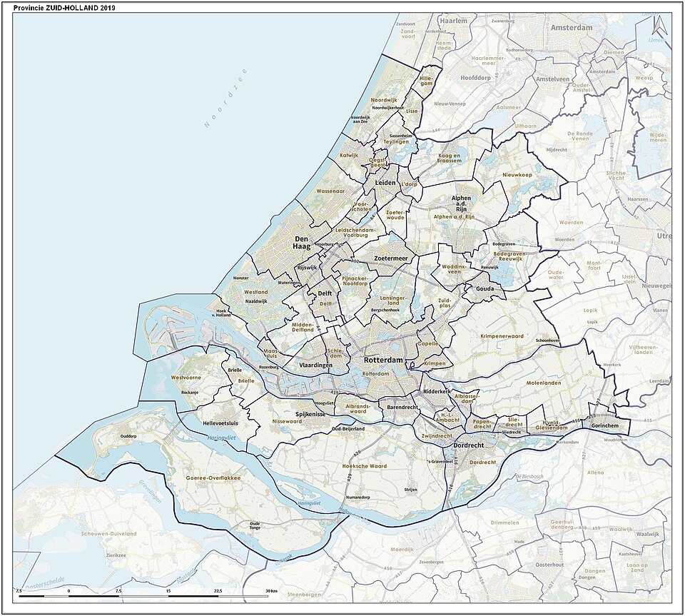Click the 'Westvoorne' label
Image resolution: width=685 pixels, height=616 pixels.
(186, 377)
